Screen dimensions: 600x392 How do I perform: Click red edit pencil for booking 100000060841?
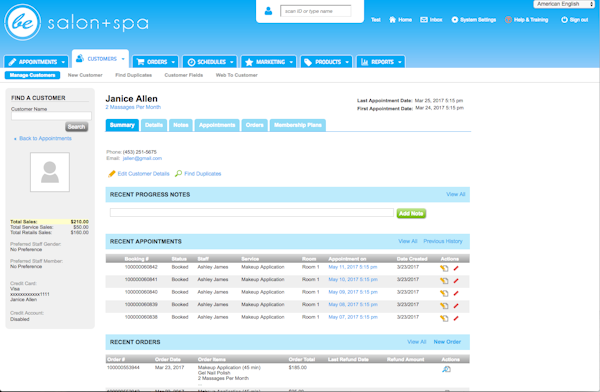pyautogui.click(x=456, y=281)
